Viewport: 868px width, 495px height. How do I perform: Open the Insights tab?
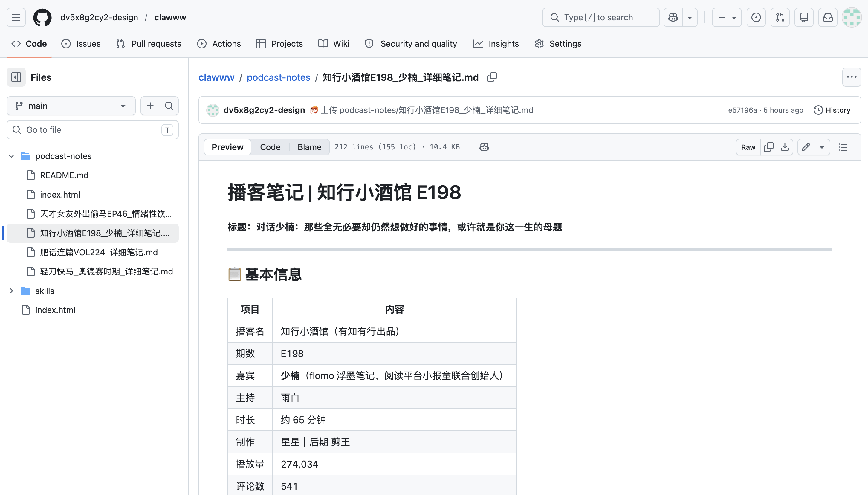coord(496,44)
